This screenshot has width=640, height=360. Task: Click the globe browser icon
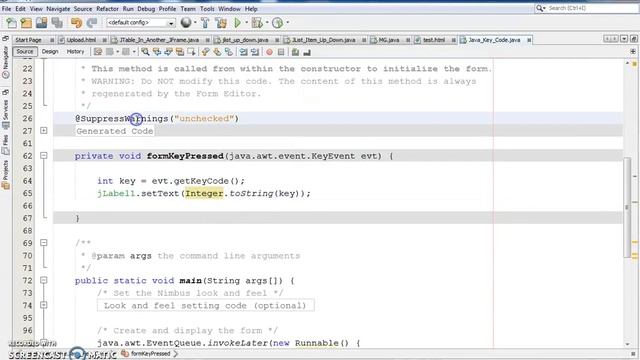[x=186, y=23]
